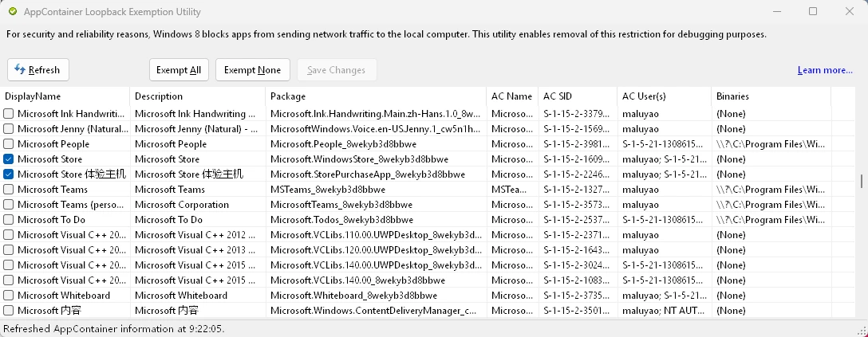Viewport: 868px width, 337px height.
Task: Click Microsoft Visual C++ 2012 description cell
Action: (198, 235)
